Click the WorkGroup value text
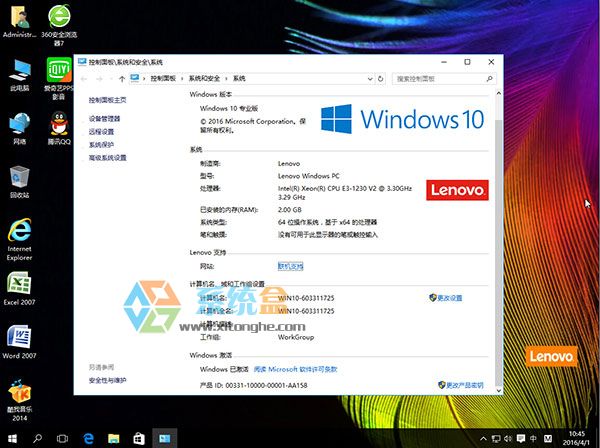Viewport: 600px width, 448px height. pos(296,337)
